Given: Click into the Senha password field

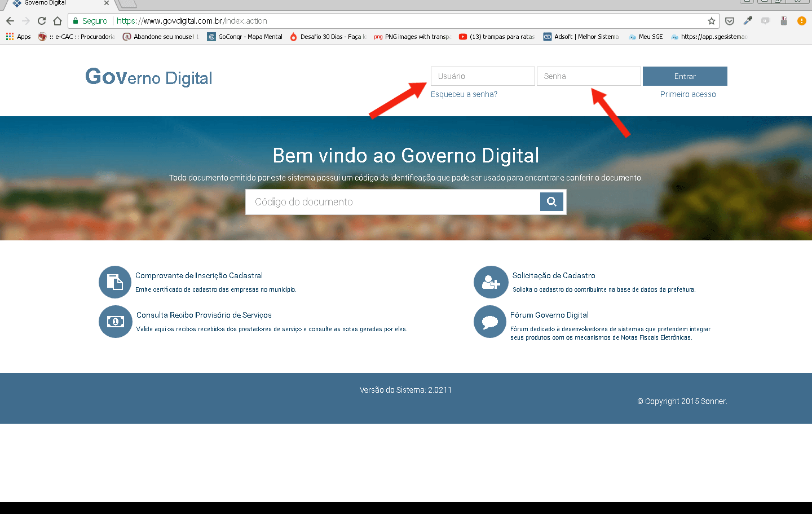Looking at the screenshot, I should coord(588,76).
